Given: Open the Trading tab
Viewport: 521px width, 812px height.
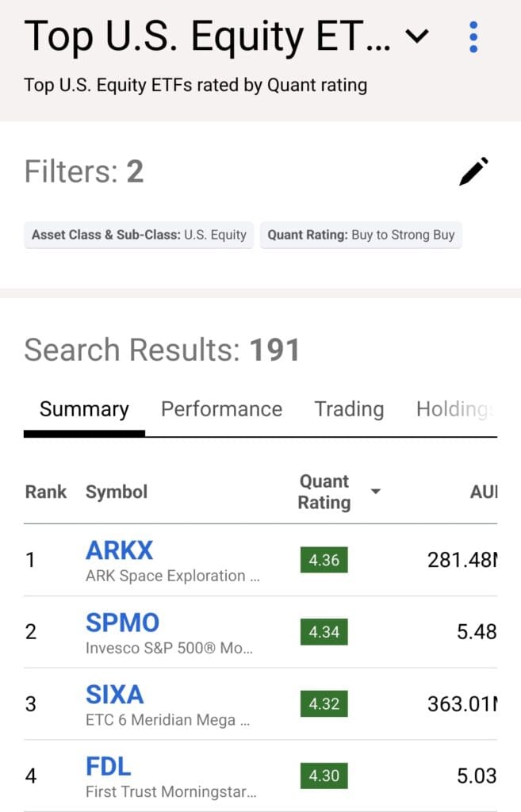Looking at the screenshot, I should (x=349, y=409).
